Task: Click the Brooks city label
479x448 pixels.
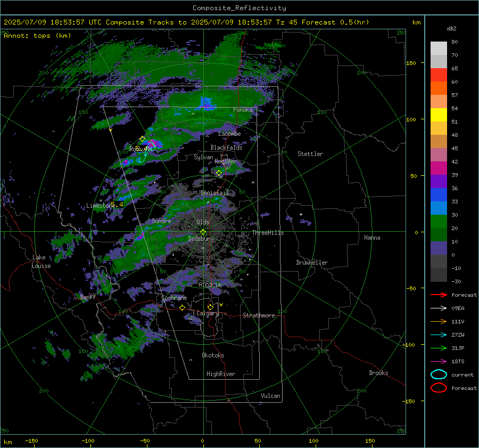Action: pyautogui.click(x=378, y=373)
